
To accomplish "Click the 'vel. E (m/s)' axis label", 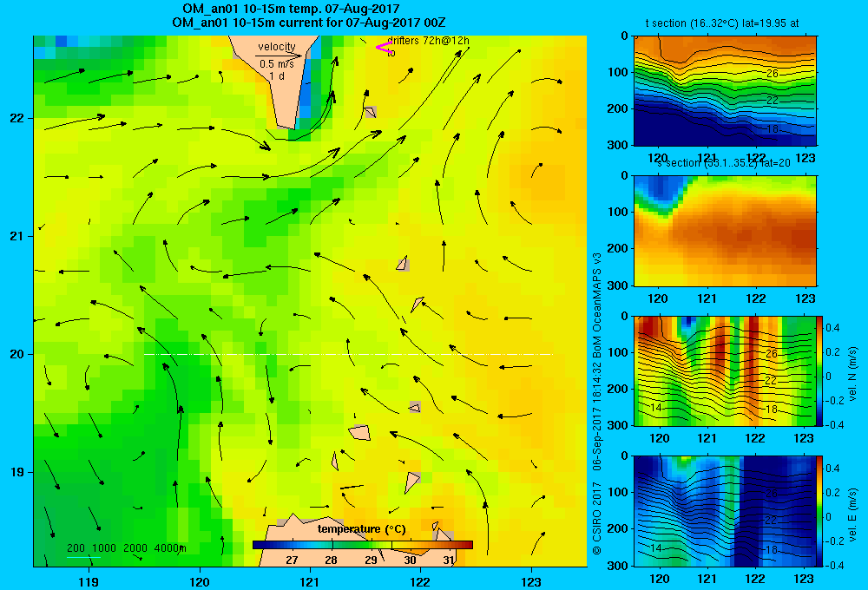I will pos(852,515).
